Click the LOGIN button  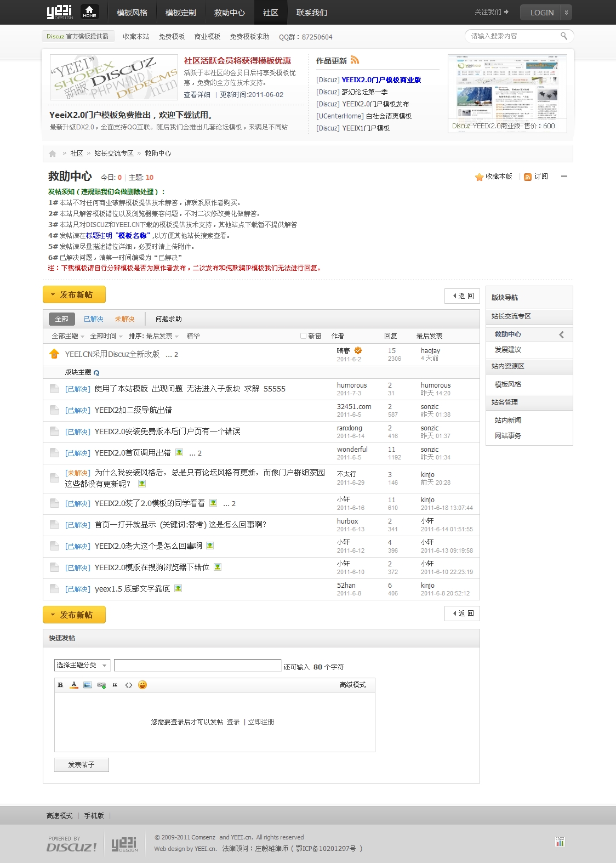(x=541, y=13)
